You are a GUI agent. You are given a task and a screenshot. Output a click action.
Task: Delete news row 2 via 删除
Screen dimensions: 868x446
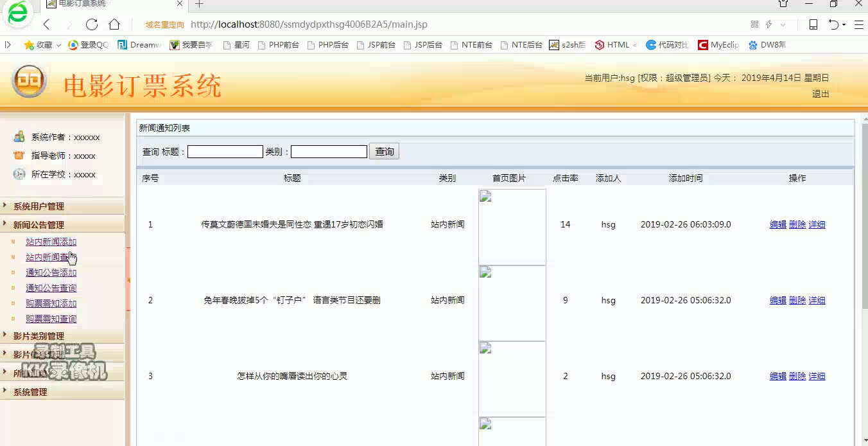point(797,300)
